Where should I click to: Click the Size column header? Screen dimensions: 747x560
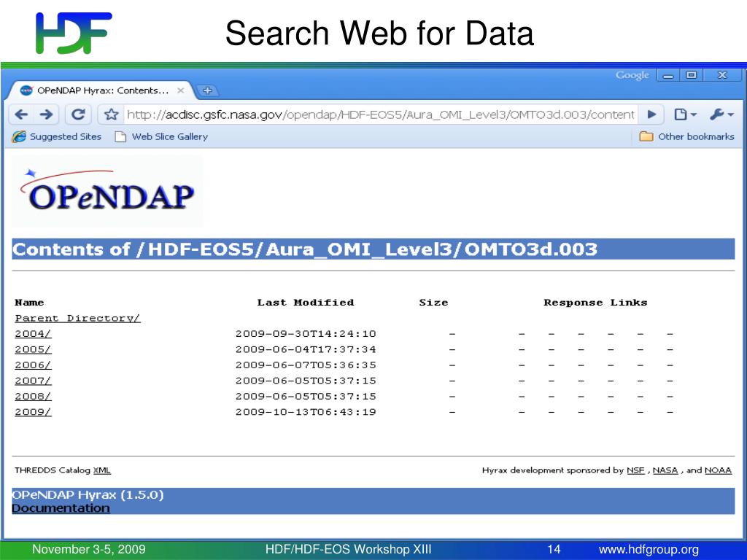[433, 303]
